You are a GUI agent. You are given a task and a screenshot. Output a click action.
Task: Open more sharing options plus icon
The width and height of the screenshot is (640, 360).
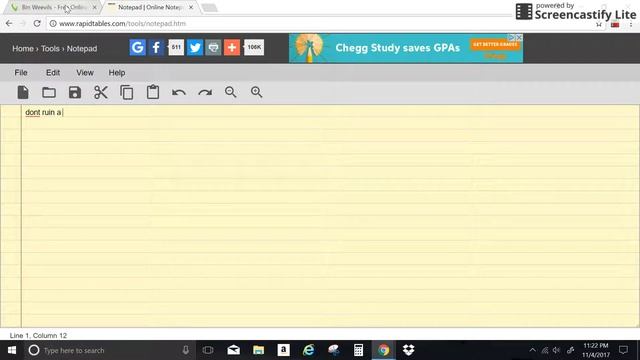[232, 47]
